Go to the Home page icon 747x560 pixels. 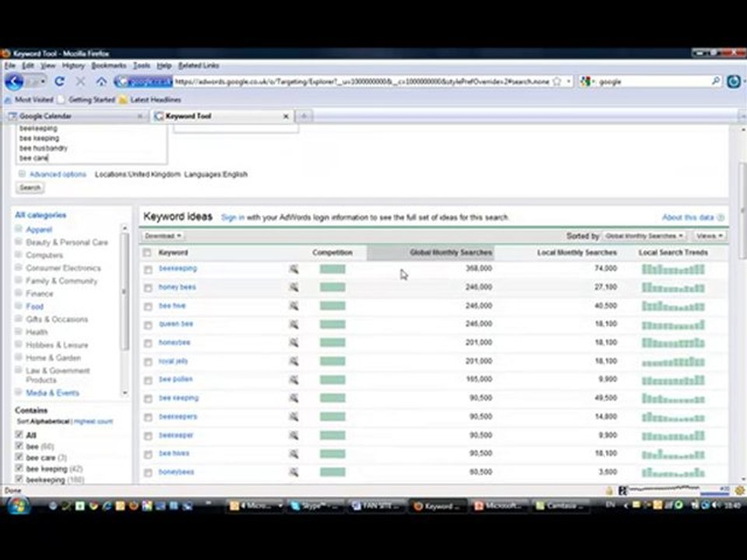click(x=101, y=82)
